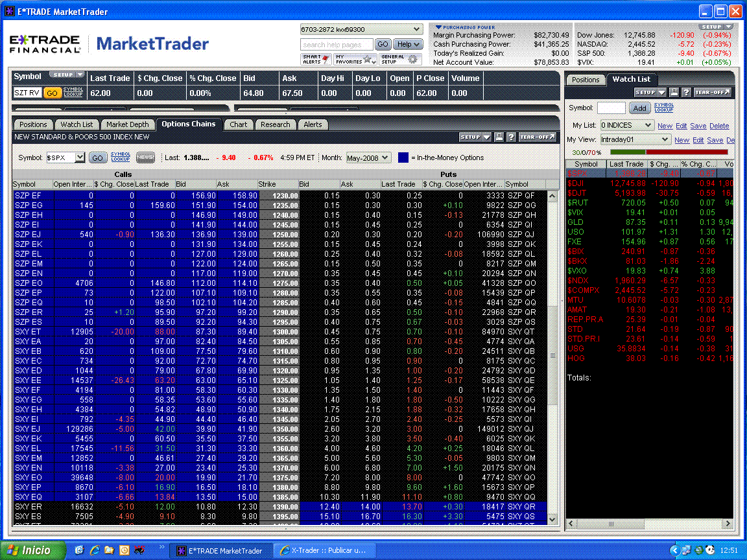This screenshot has height=560, width=747.
Task: Focus the search help pages field
Action: 337,44
